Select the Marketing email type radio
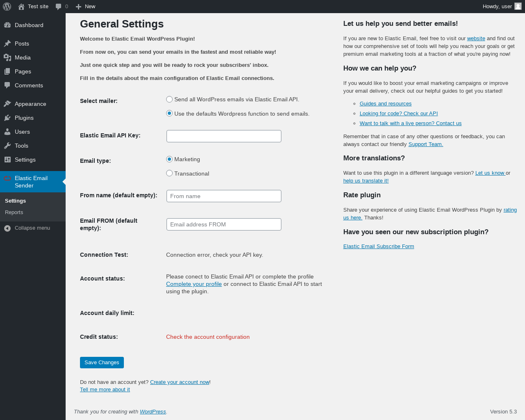 169,159
